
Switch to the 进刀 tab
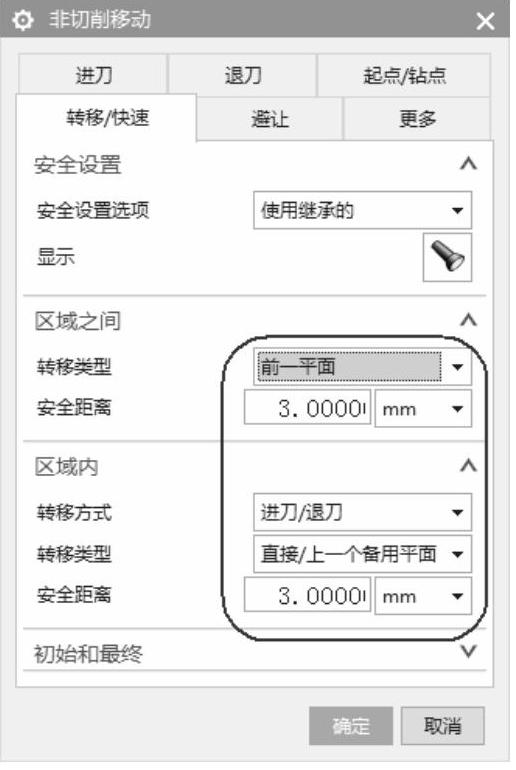coord(93,75)
